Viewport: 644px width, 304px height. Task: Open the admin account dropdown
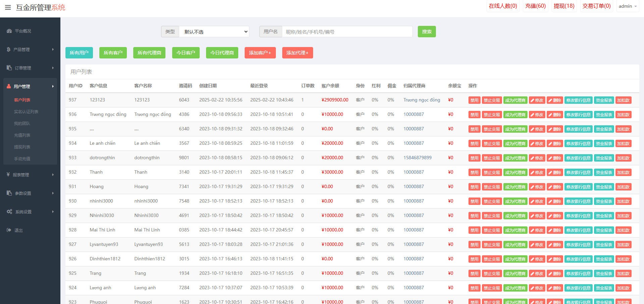627,6
